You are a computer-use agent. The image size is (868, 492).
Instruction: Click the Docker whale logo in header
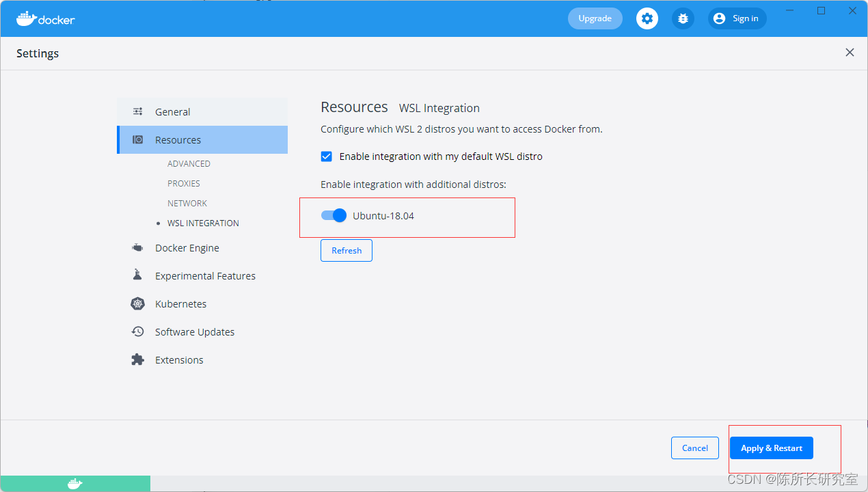click(x=45, y=18)
